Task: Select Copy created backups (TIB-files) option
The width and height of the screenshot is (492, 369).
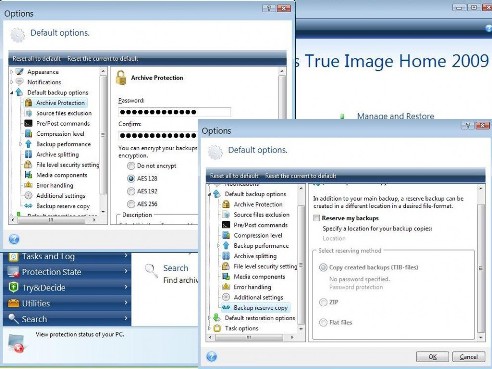Action: (323, 267)
